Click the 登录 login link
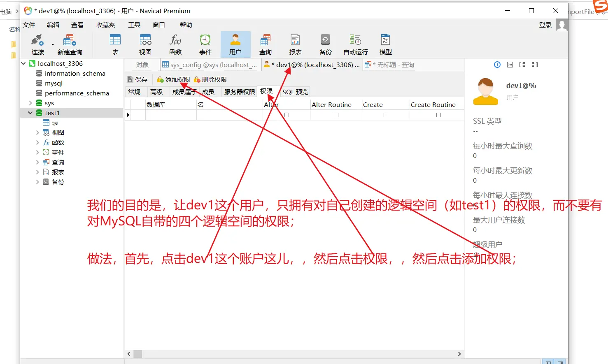The height and width of the screenshot is (364, 608). tap(545, 25)
